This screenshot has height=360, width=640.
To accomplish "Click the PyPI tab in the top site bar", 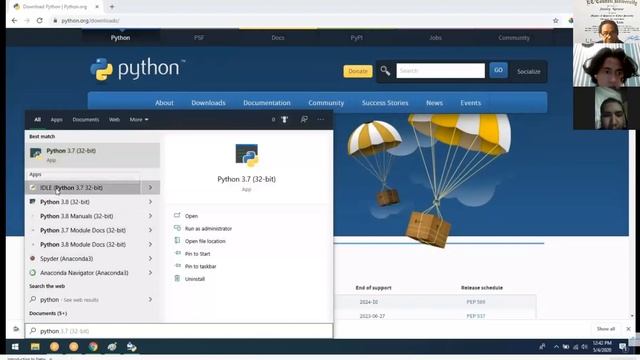I will click(x=356, y=38).
